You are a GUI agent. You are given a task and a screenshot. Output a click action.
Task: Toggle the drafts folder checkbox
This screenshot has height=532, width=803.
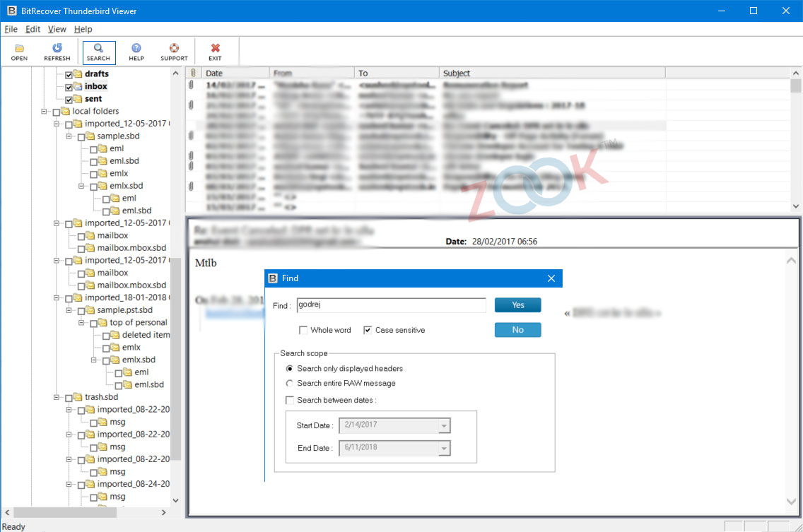[69, 75]
